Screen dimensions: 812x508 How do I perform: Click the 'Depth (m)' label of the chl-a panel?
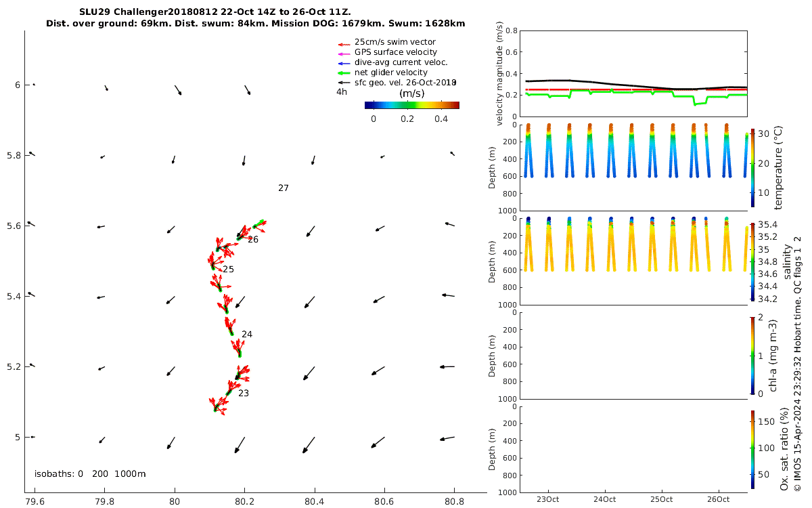click(492, 356)
